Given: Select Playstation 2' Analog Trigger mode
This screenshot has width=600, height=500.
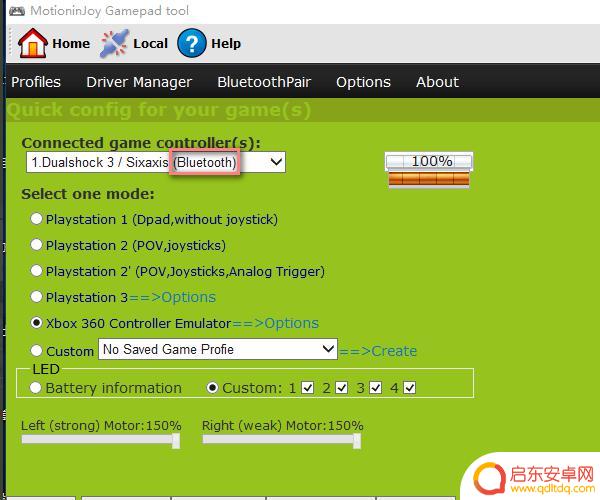Looking at the screenshot, I should tap(36, 270).
